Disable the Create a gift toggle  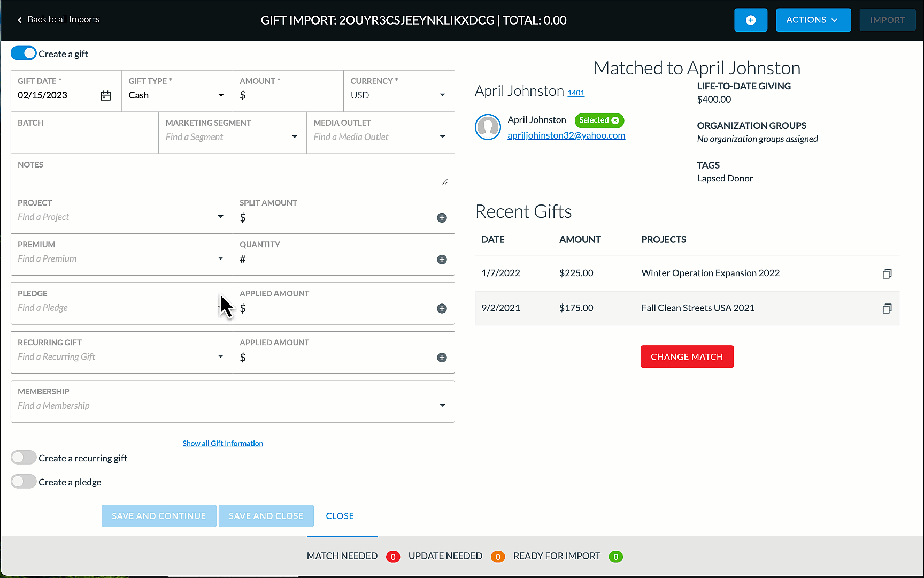pyautogui.click(x=24, y=54)
